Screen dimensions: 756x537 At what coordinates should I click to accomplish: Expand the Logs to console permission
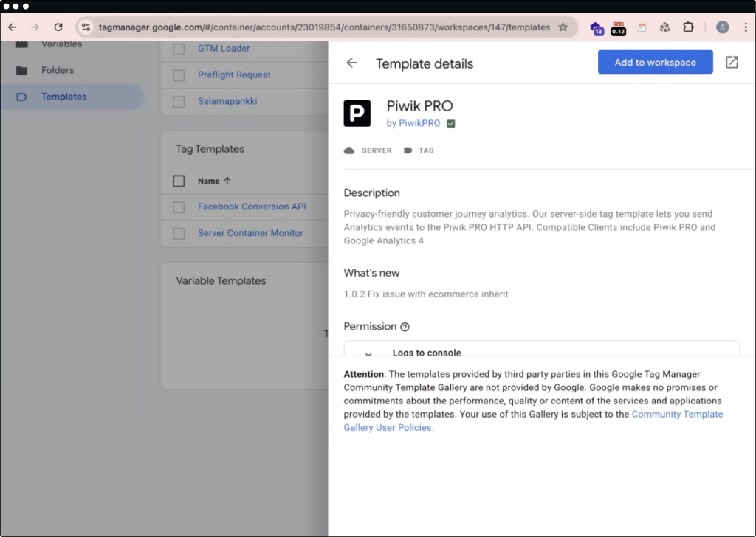[x=368, y=353]
